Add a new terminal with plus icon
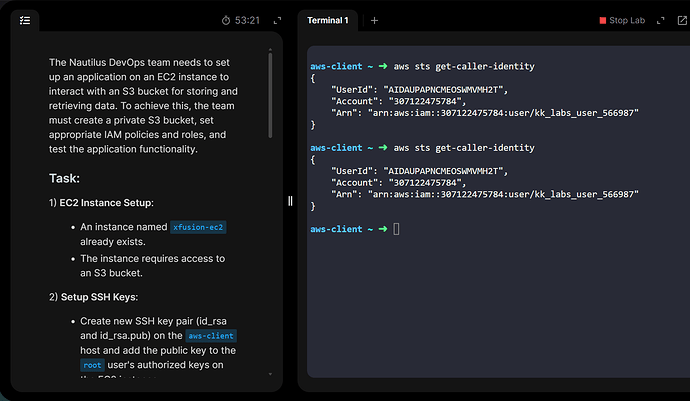The image size is (690, 401). (374, 20)
